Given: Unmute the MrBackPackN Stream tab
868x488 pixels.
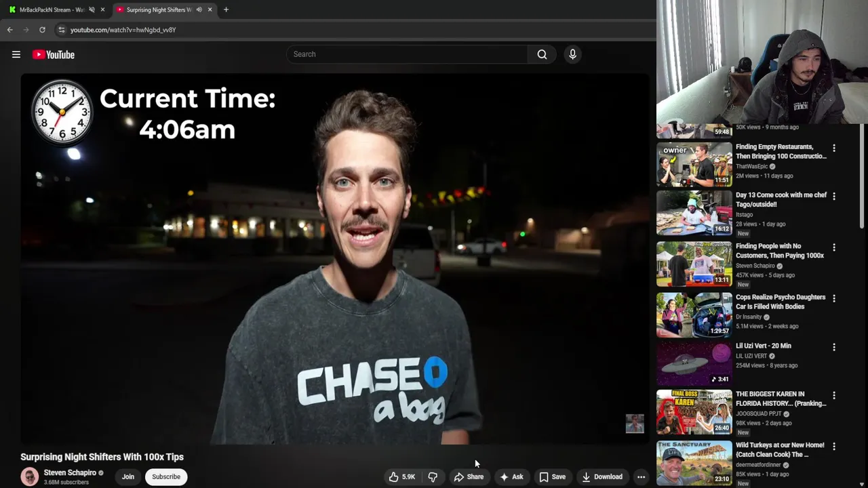Looking at the screenshot, I should (x=92, y=9).
